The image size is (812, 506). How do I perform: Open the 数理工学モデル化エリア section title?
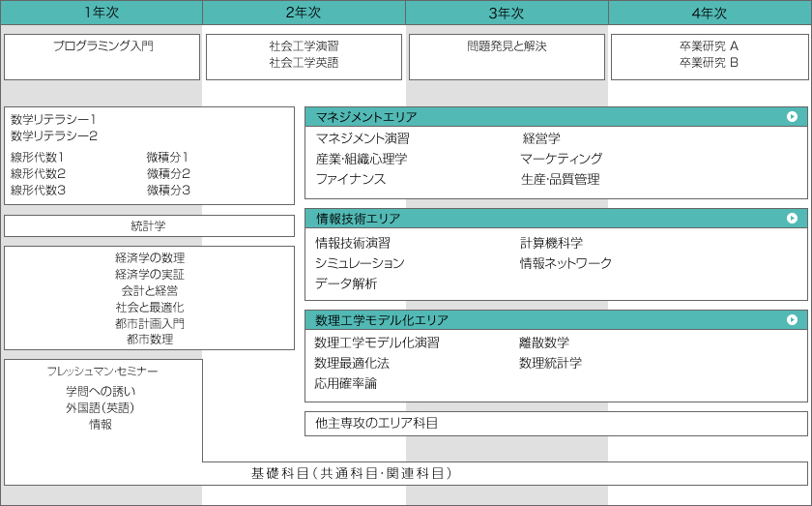coord(382,320)
